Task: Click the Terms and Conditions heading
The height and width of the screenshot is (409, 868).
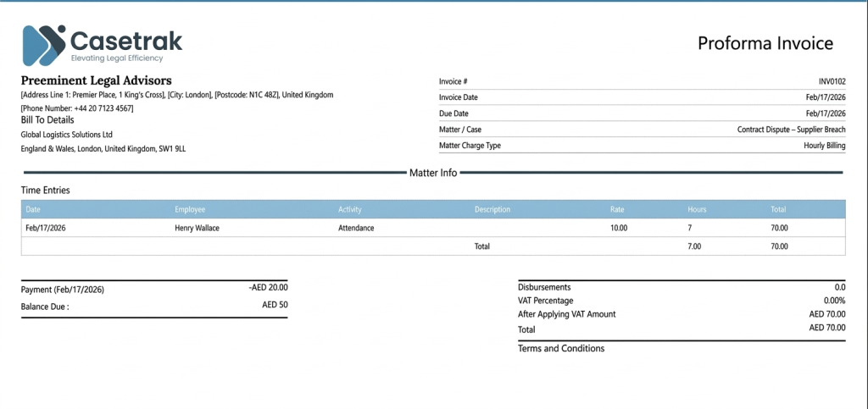Action: tap(561, 348)
